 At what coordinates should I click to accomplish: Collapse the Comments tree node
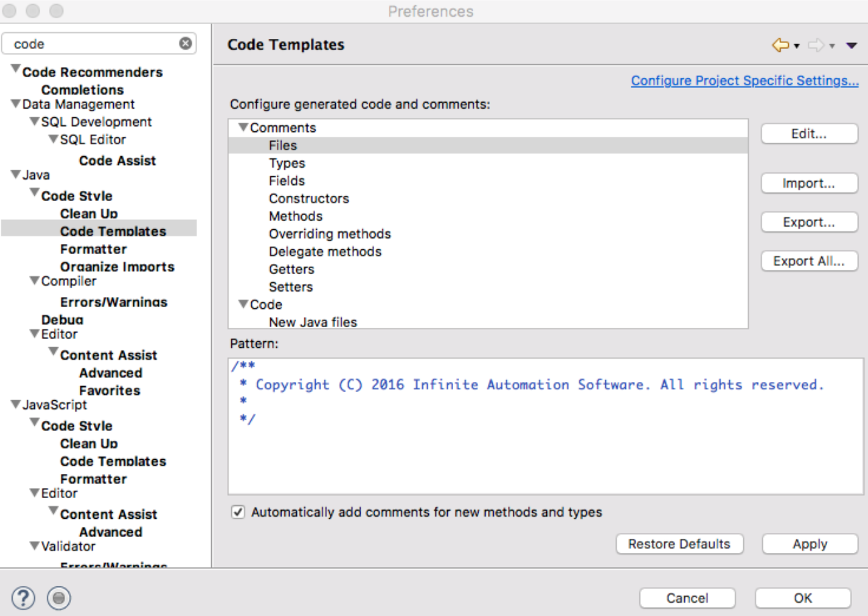(x=243, y=127)
